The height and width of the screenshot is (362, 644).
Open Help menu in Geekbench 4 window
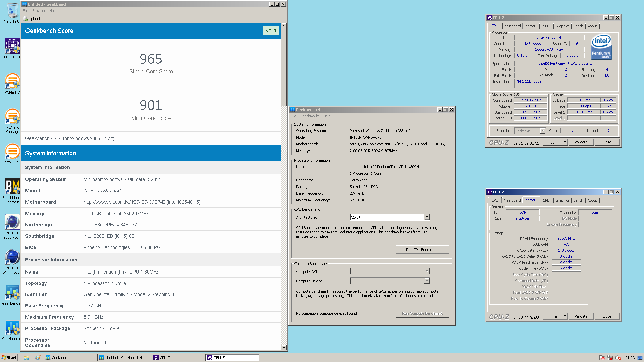(327, 116)
